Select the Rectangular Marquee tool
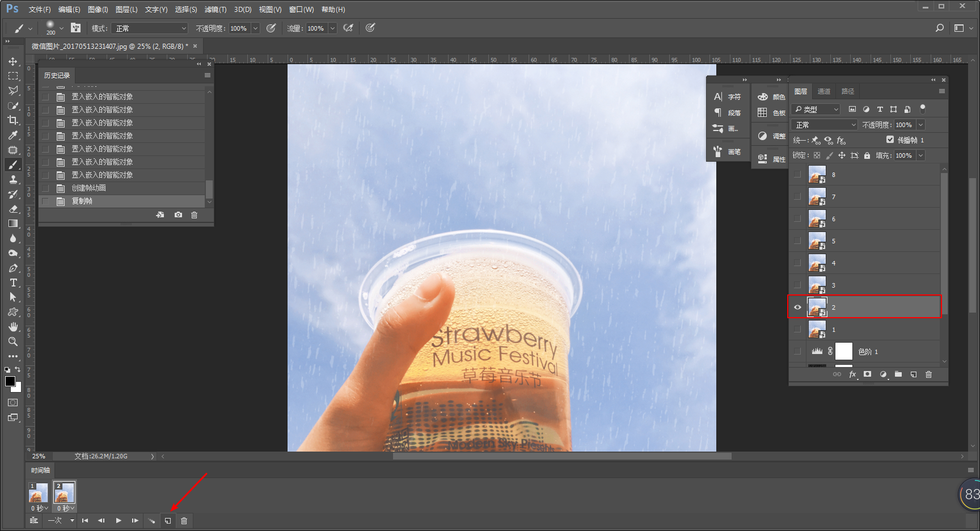 pos(13,76)
